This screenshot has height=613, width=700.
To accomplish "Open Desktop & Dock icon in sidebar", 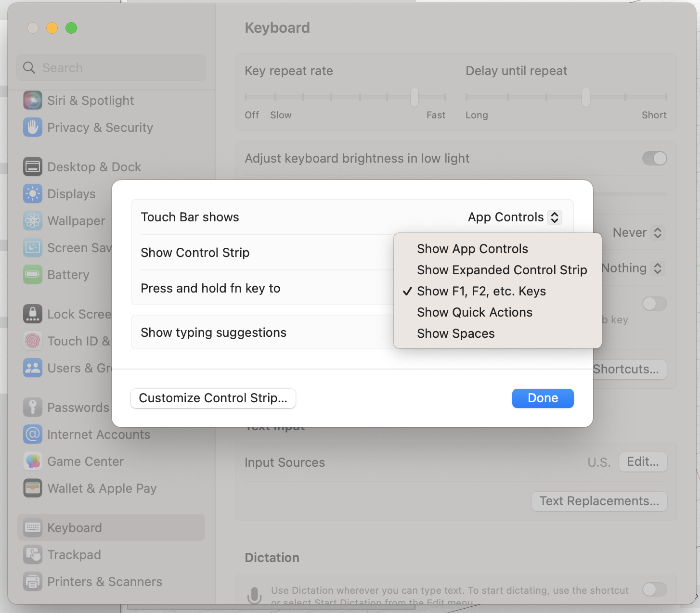I will click(x=33, y=167).
